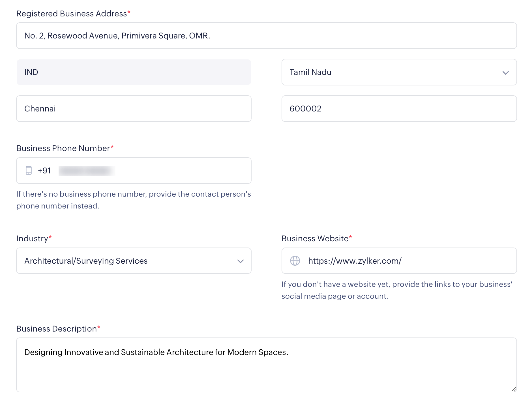Click the Business Phone Number label

[x=63, y=148]
